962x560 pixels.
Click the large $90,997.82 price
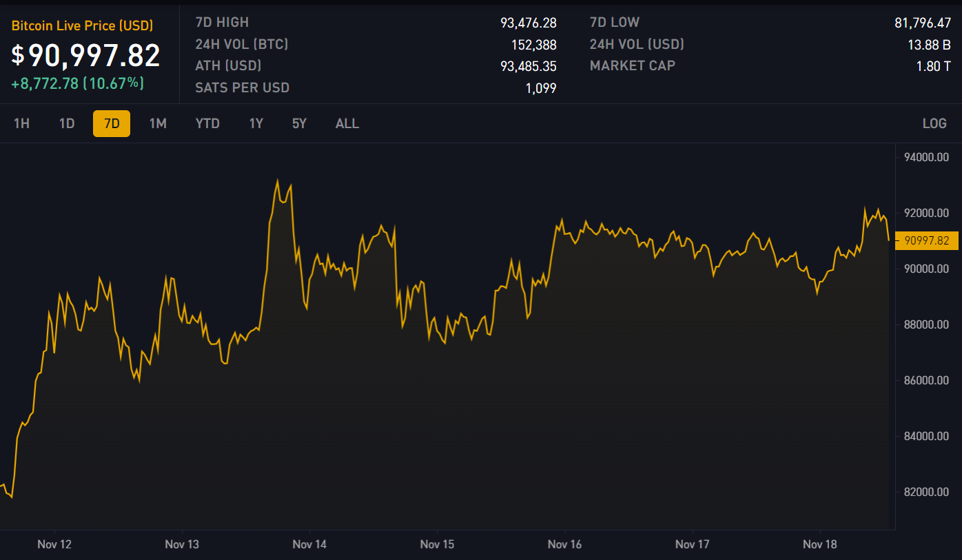point(85,55)
